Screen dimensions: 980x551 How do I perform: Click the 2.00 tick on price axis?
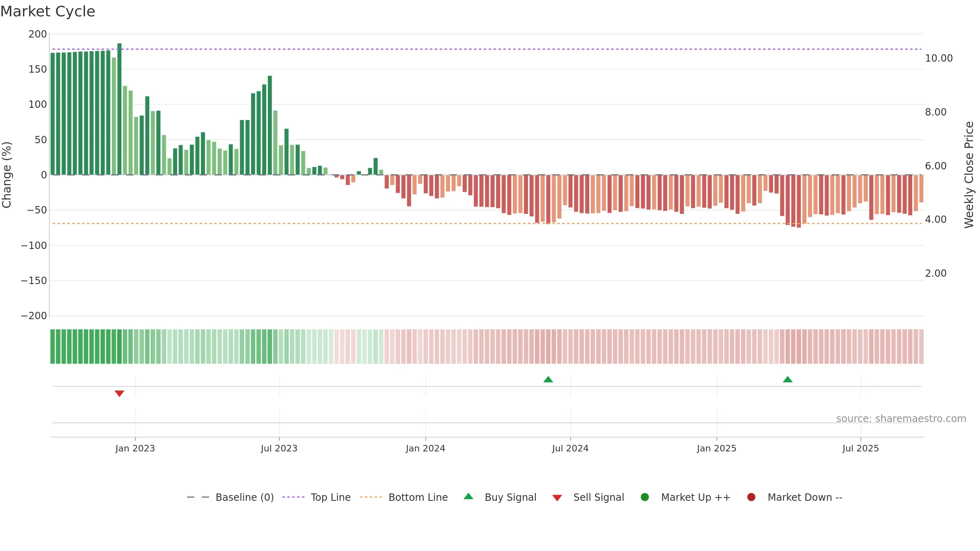coord(935,273)
